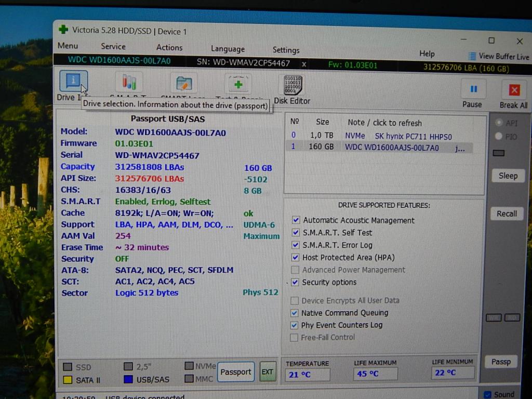Open the Menu menu
The height and width of the screenshot is (399, 532).
coord(68,46)
